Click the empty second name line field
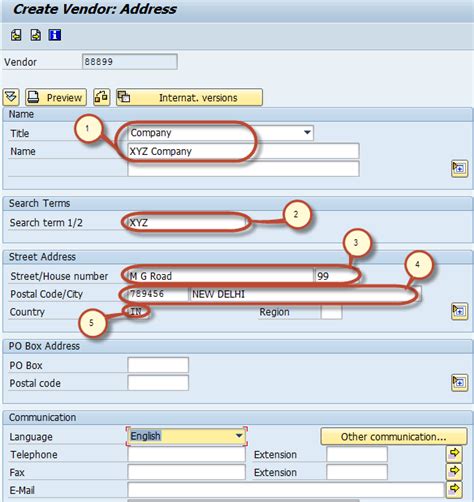This screenshot has width=474, height=502. [x=243, y=169]
